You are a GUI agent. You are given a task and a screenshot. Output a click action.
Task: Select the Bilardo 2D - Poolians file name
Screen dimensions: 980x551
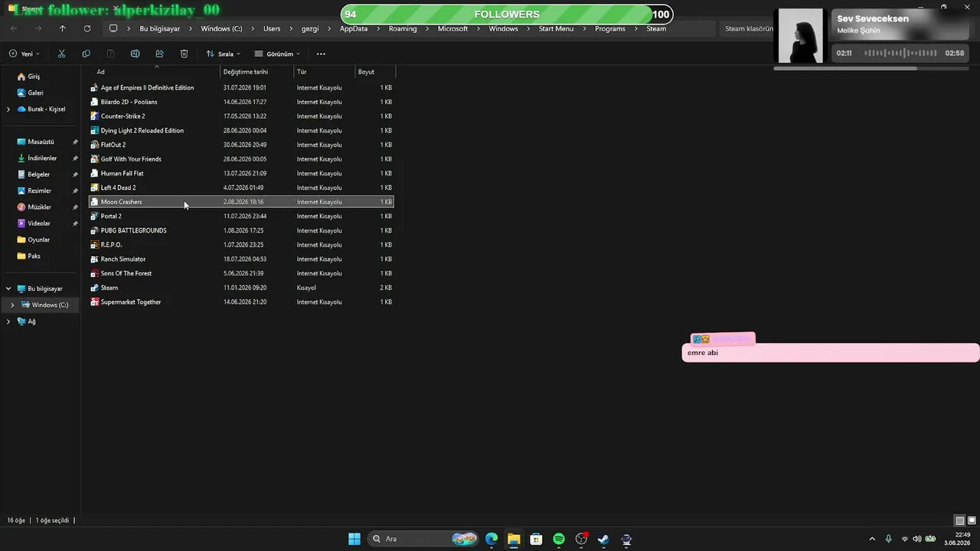[x=129, y=102]
